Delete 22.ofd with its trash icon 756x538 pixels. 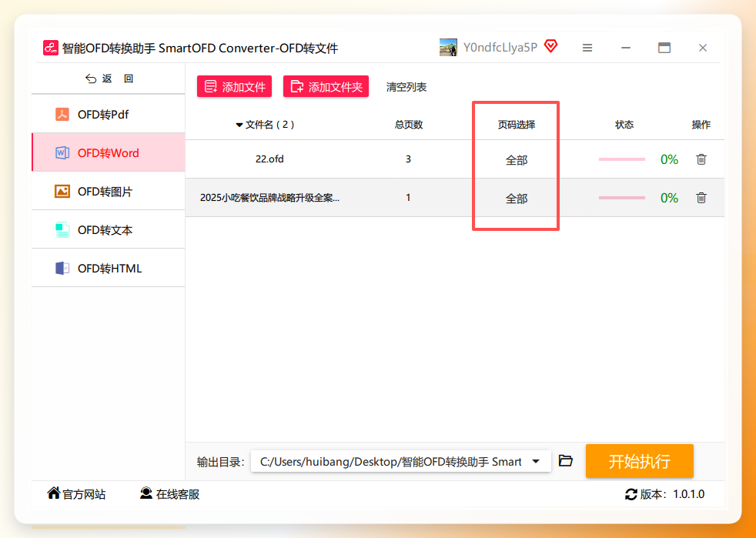click(701, 159)
